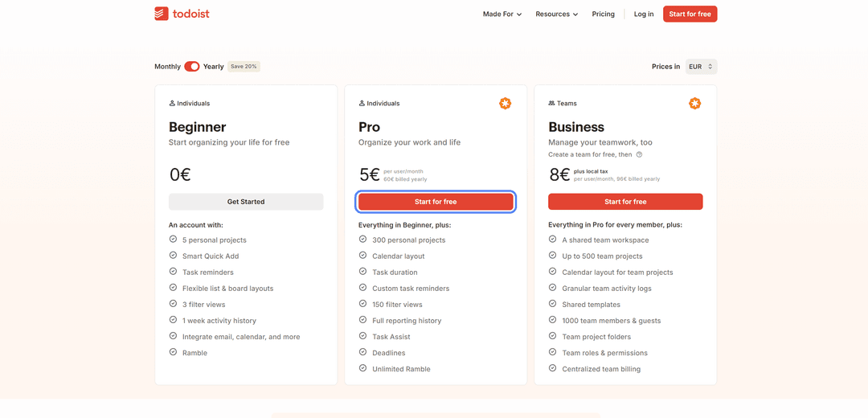Viewport: 868px width, 418px height.
Task: Click the '5€' Pro price
Action: coord(369,175)
